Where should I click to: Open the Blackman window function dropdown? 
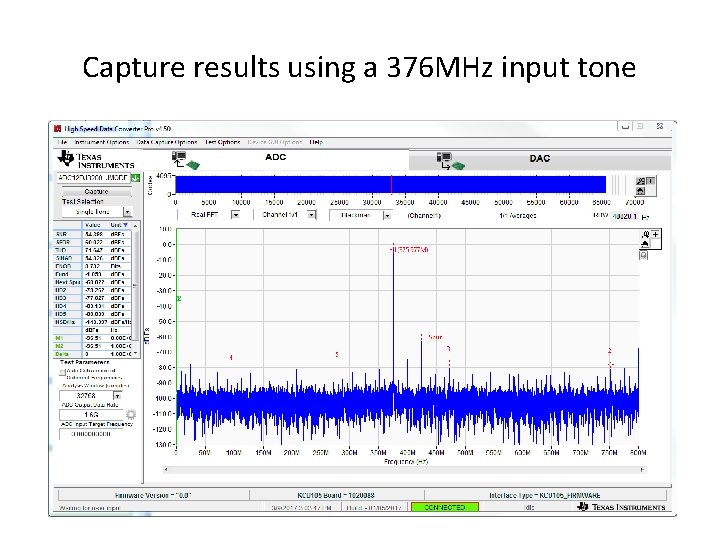tap(387, 215)
